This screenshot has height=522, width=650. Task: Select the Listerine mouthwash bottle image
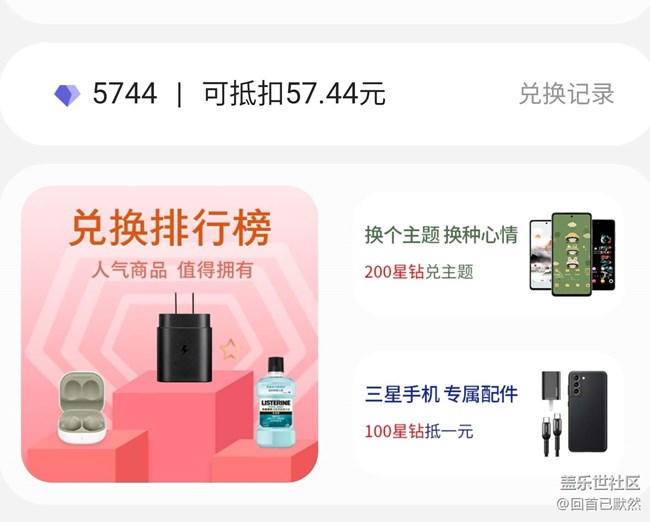pos(276,402)
